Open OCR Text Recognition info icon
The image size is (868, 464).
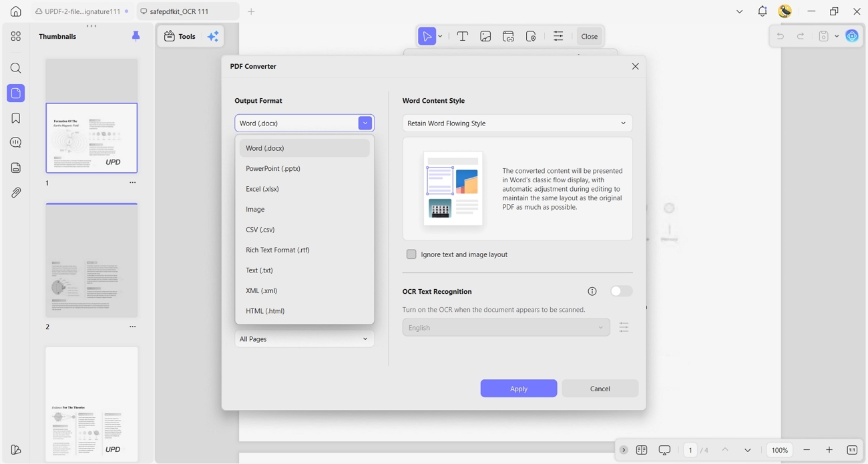(x=592, y=291)
